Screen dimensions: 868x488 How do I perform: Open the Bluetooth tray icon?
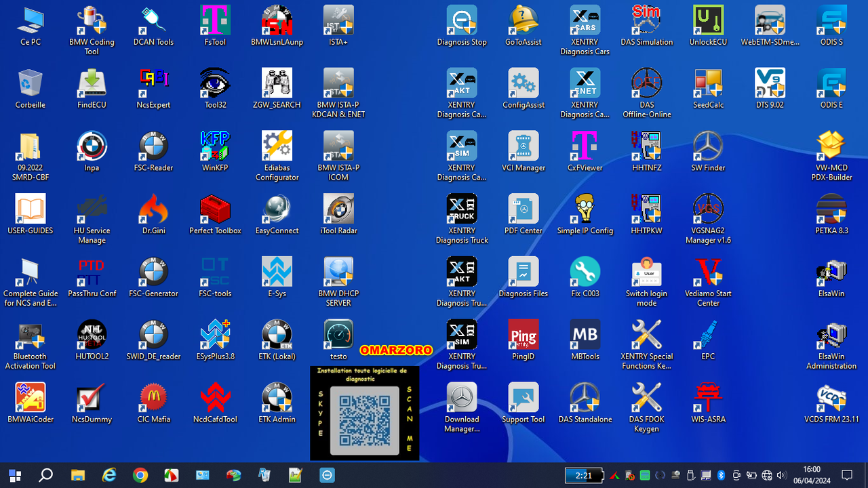click(722, 475)
